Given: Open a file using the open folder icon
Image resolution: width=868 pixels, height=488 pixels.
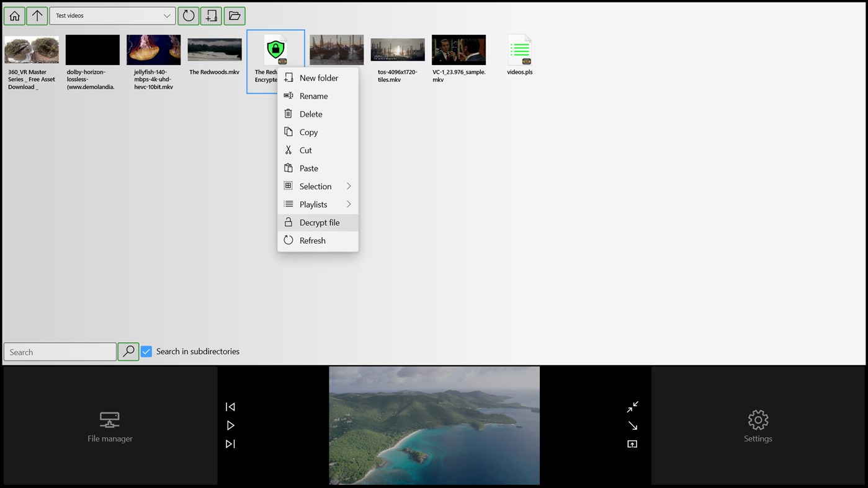Looking at the screenshot, I should (x=234, y=16).
